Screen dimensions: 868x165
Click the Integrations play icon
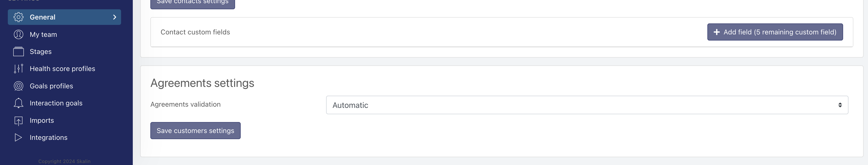pos(19,137)
